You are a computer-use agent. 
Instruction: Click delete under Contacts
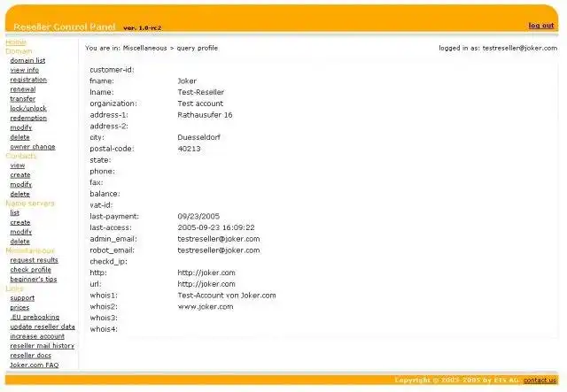(x=19, y=194)
